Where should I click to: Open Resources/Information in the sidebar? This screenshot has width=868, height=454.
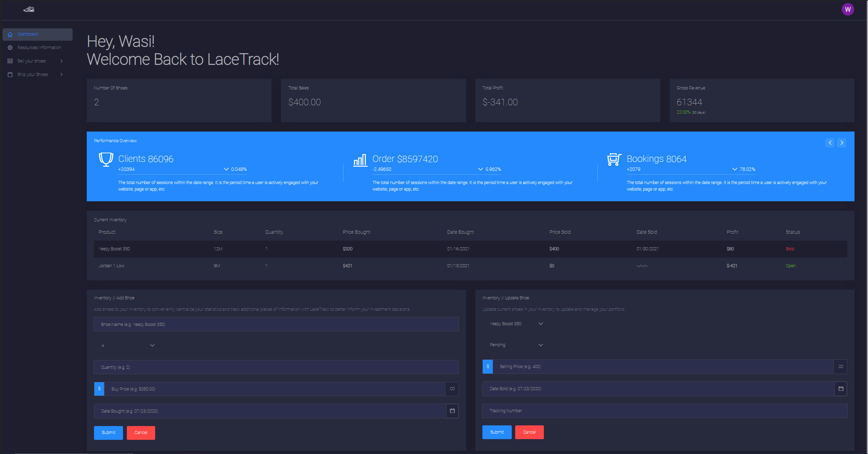coord(39,48)
